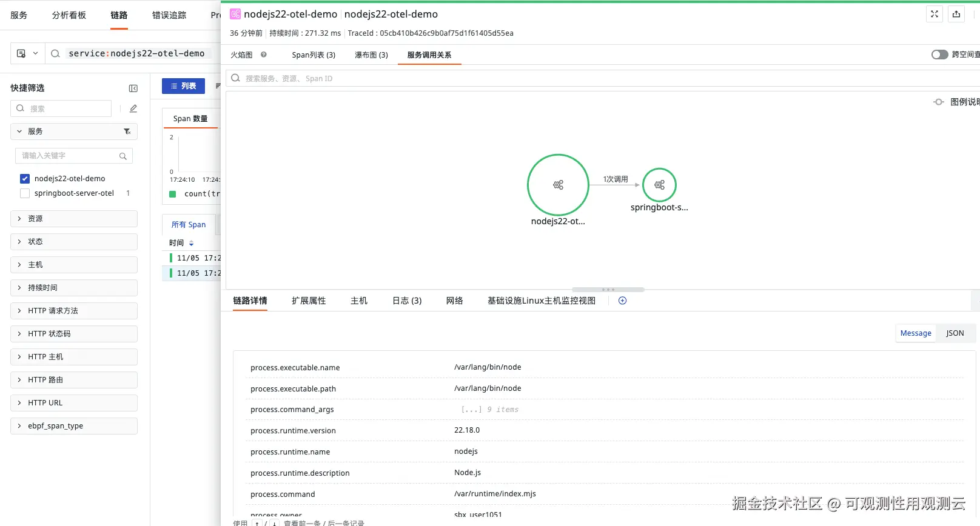Switch detail view to JSON
980x526 pixels.
(x=955, y=333)
